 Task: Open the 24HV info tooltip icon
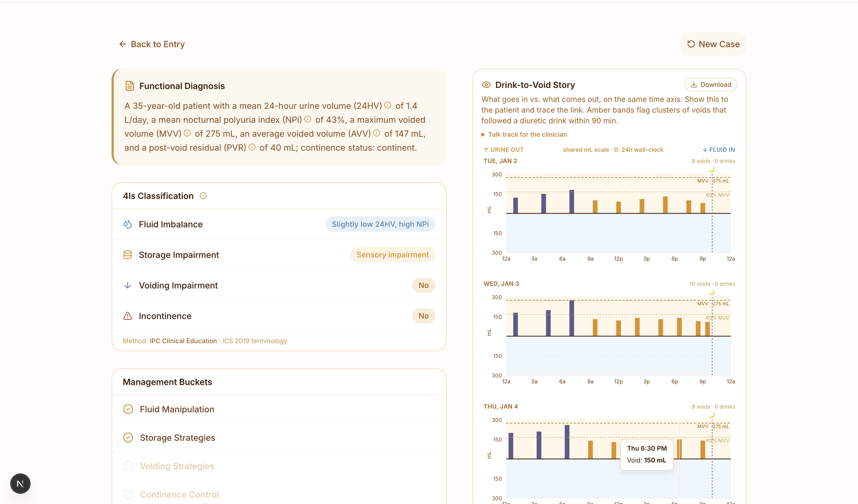pyautogui.click(x=388, y=105)
